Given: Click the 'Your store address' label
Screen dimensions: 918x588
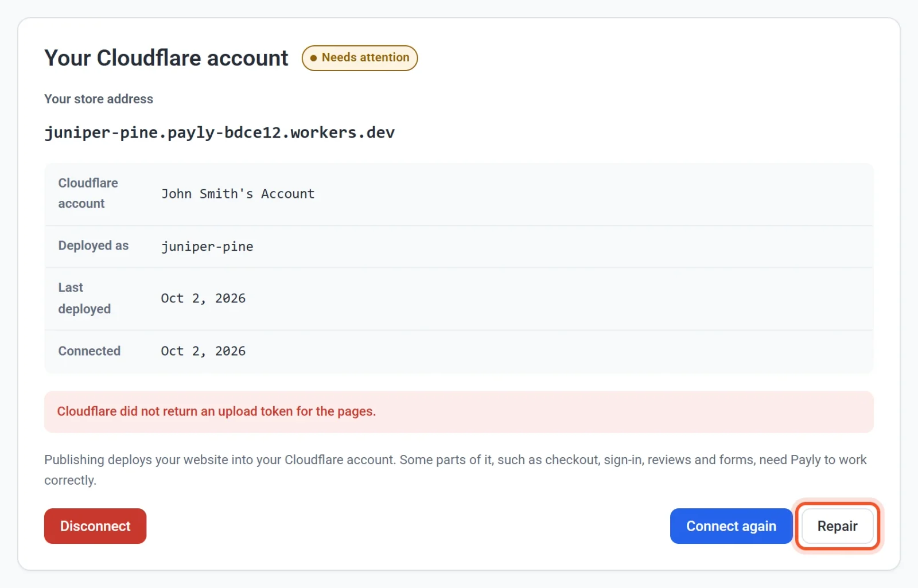Looking at the screenshot, I should tap(99, 99).
